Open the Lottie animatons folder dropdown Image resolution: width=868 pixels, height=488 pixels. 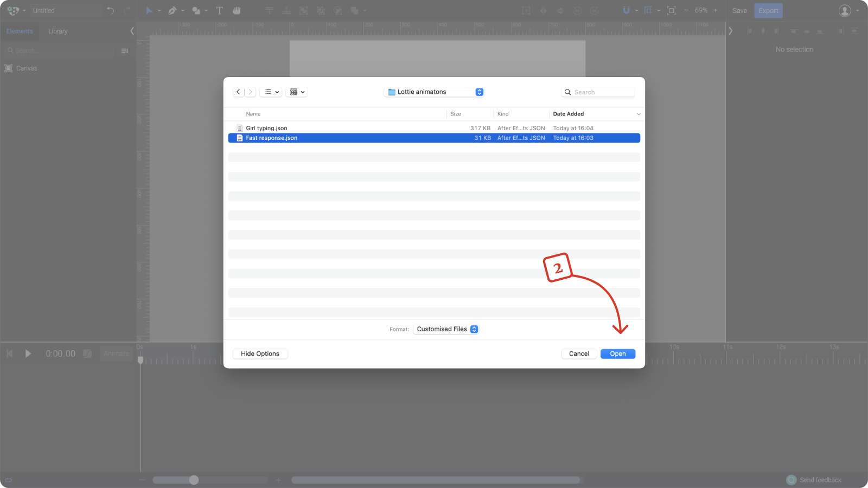(x=434, y=92)
